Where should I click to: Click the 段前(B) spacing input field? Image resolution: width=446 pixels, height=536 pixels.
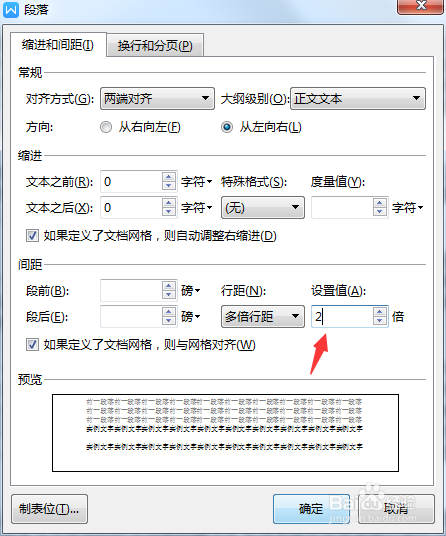(131, 291)
